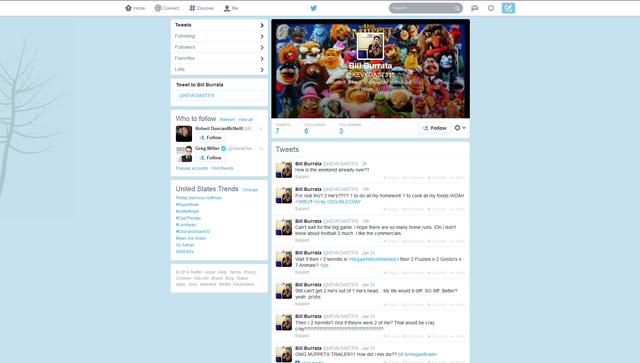
Task: Follow Greg Miller
Action: coord(210,158)
